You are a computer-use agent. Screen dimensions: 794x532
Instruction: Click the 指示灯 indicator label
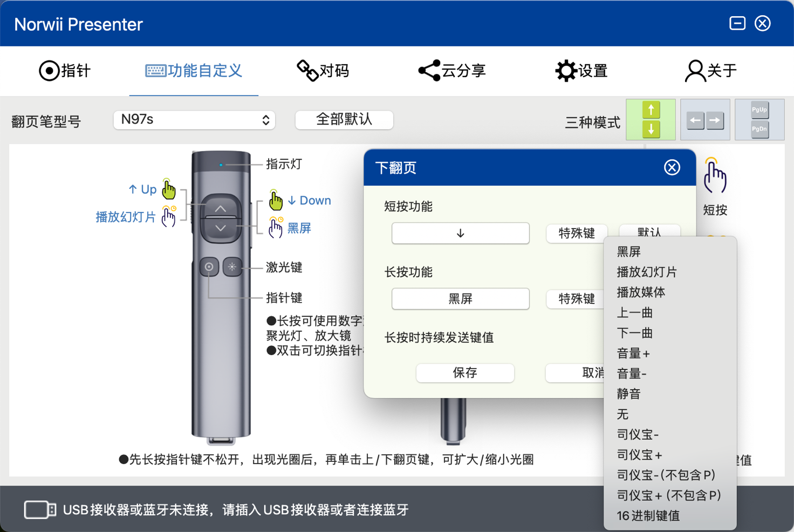click(284, 164)
